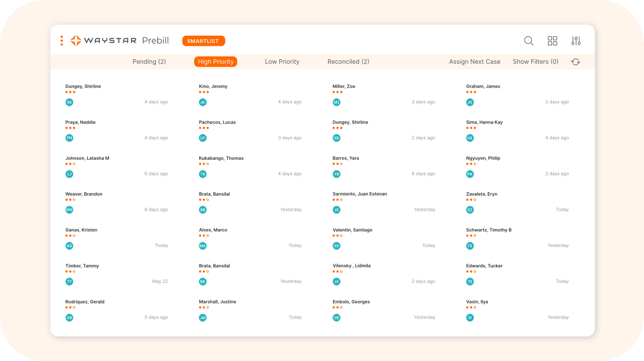Click the priority dots under Weaver, Brandon
The height and width of the screenshot is (361, 644).
tap(70, 199)
